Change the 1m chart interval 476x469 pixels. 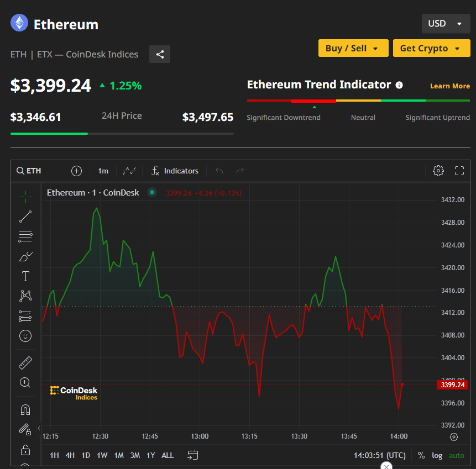[x=103, y=171]
